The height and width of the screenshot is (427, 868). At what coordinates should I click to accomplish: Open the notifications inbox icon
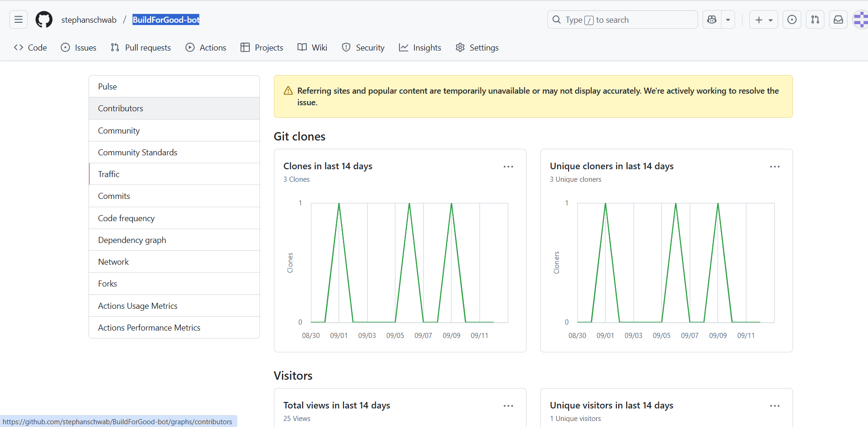click(x=838, y=19)
